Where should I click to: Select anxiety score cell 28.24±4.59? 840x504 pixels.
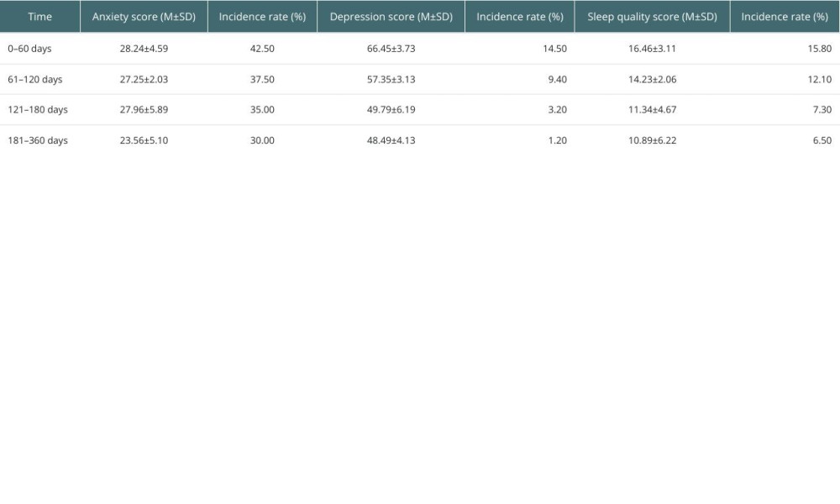[x=144, y=49]
